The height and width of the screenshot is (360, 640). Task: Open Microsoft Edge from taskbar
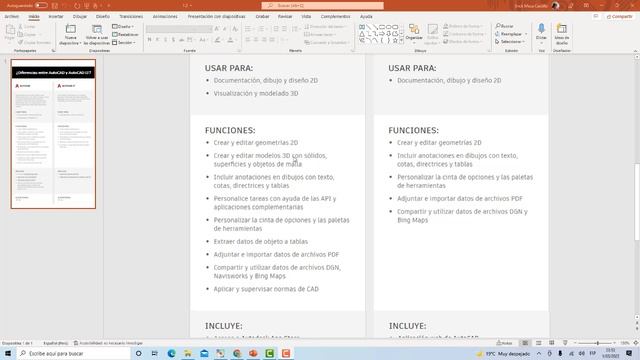(171, 353)
